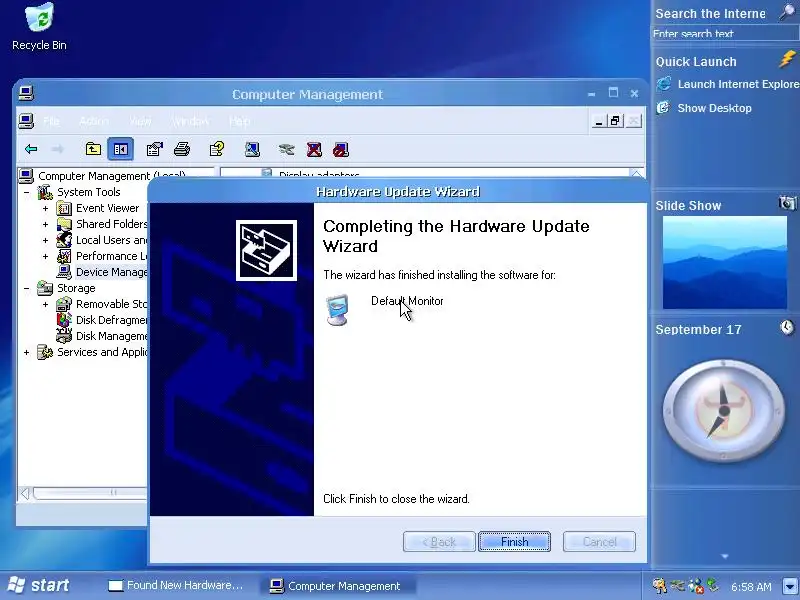
Task: Open the Properties toolbar icon
Action: tap(154, 149)
